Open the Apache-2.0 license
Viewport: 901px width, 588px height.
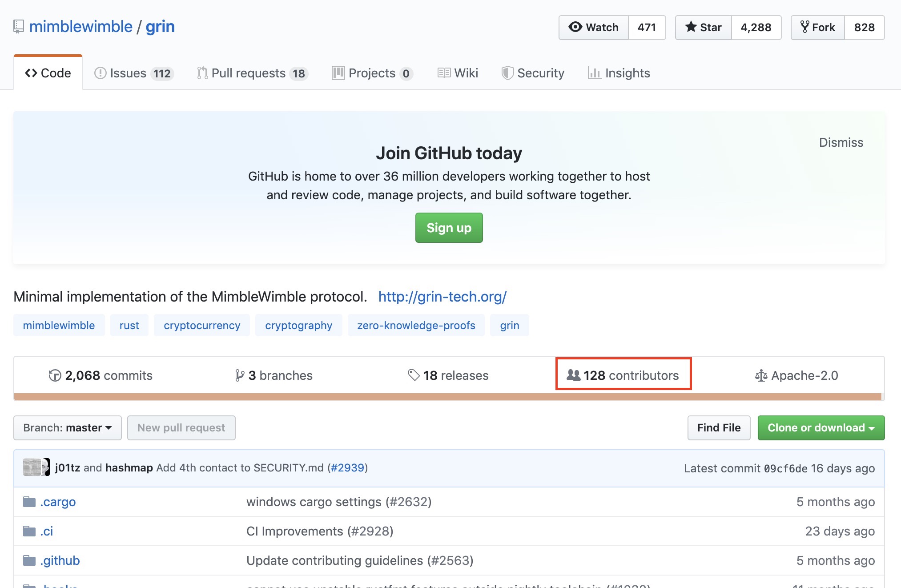point(796,375)
